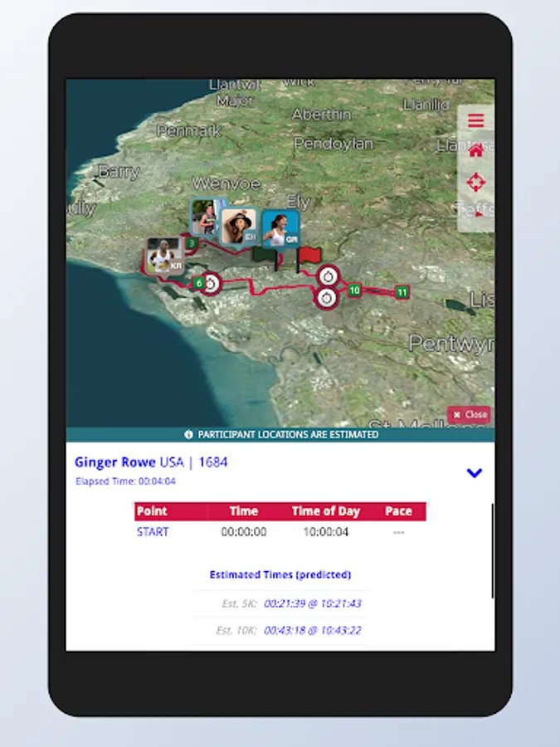Tap the home icon on map toolbar
Viewport: 560px width, 747px height.
click(475, 151)
